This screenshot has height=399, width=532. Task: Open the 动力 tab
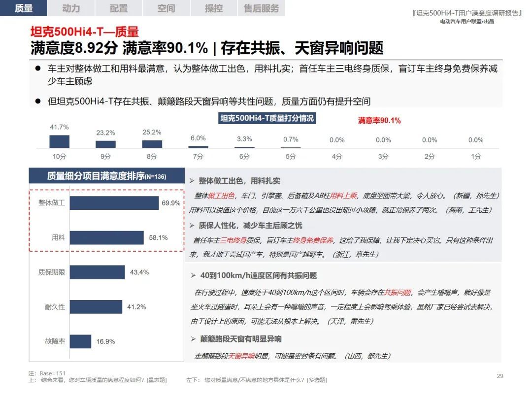click(x=71, y=8)
